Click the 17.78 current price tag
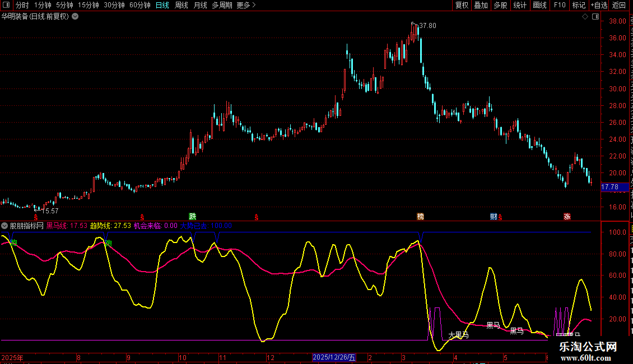Viewport: 633px width, 364px height. (x=615, y=187)
